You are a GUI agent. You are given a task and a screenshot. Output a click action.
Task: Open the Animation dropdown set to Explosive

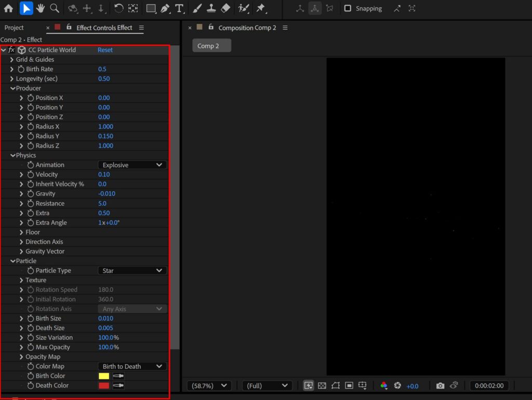tap(132, 165)
